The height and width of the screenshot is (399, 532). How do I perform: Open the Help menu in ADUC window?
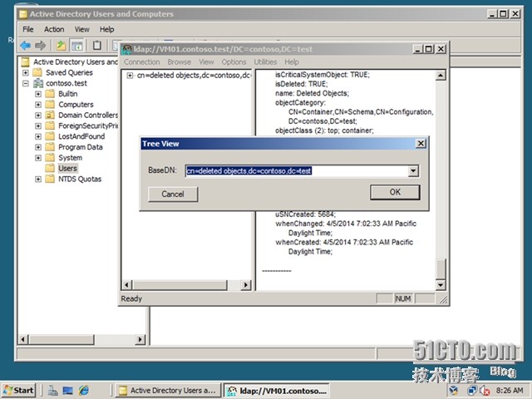coord(106,30)
